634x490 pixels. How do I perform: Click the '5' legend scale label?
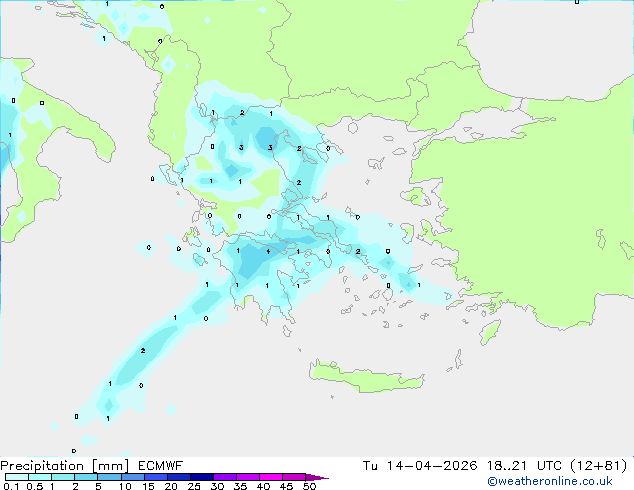click(x=98, y=486)
